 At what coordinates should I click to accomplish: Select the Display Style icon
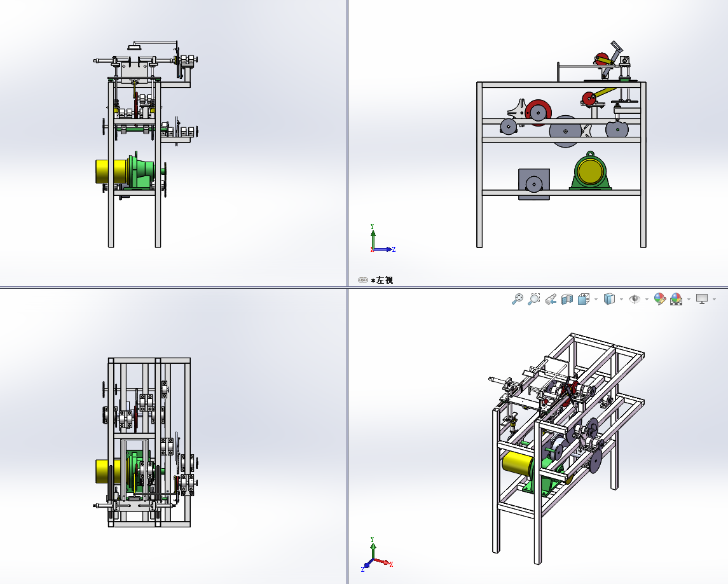pos(609,299)
